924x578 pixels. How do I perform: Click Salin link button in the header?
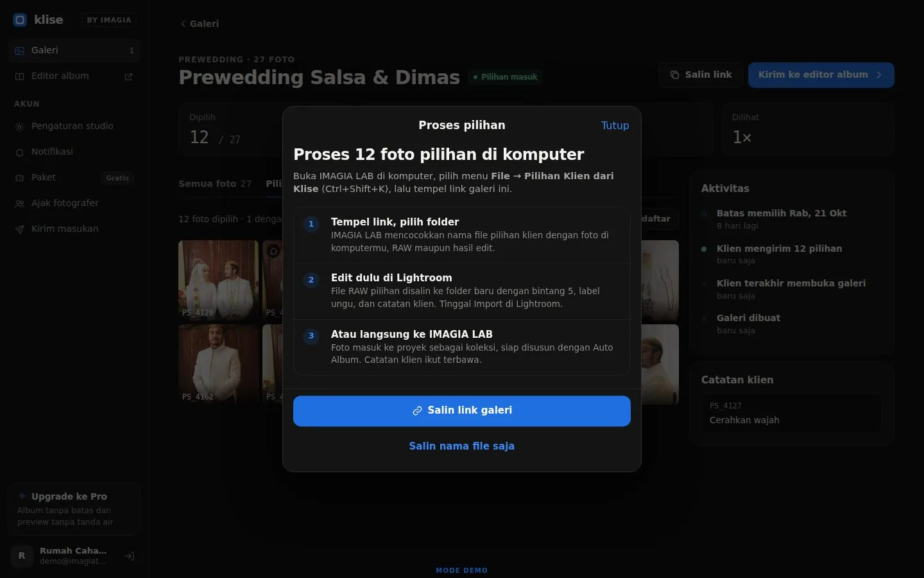701,74
